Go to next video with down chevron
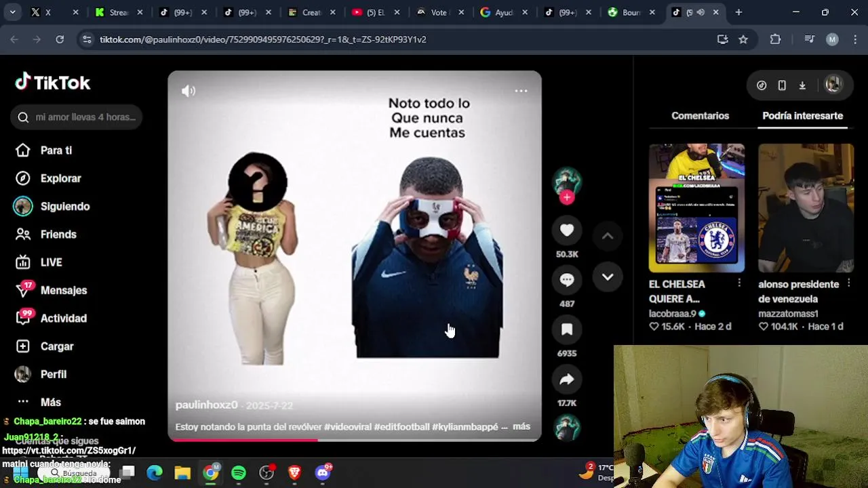Image resolution: width=868 pixels, height=488 pixels. coord(608,277)
